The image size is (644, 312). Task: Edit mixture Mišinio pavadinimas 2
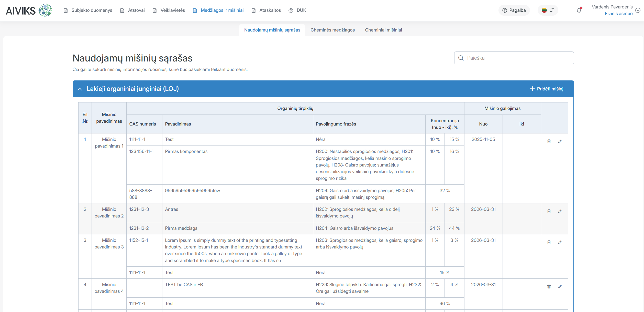(x=560, y=211)
